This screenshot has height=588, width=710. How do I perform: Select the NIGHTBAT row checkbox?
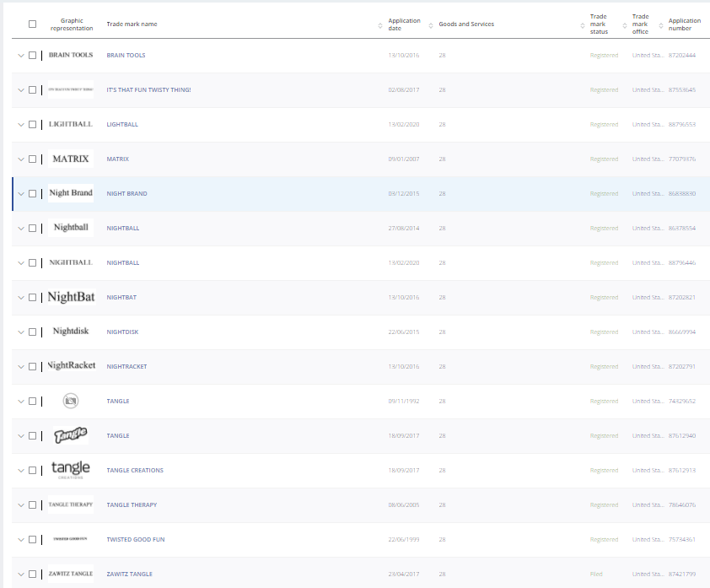click(33, 297)
